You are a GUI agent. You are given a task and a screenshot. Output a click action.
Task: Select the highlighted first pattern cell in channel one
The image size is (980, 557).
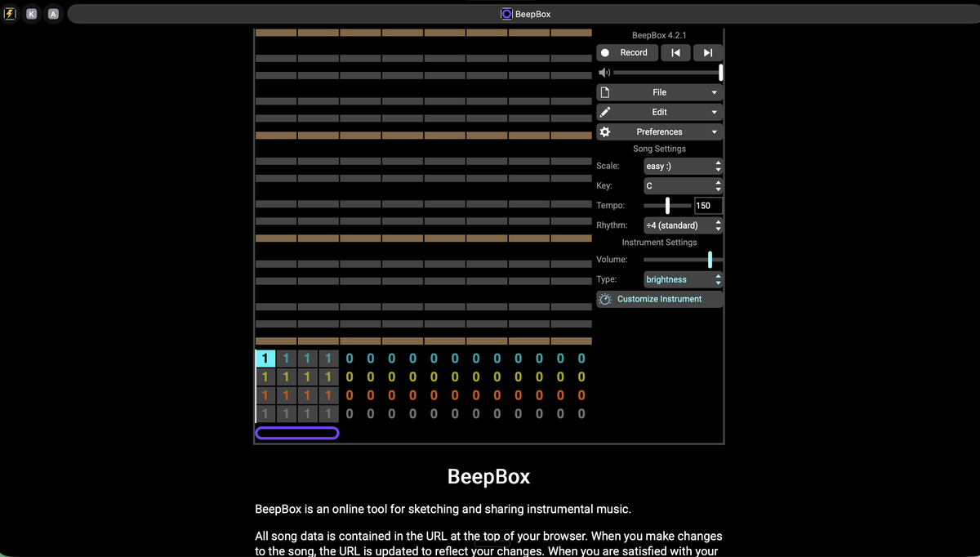coord(265,359)
